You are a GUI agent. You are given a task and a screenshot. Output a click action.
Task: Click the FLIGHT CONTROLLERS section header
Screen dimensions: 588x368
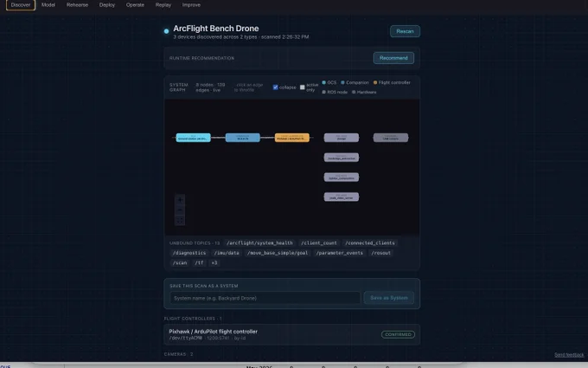[193, 319]
